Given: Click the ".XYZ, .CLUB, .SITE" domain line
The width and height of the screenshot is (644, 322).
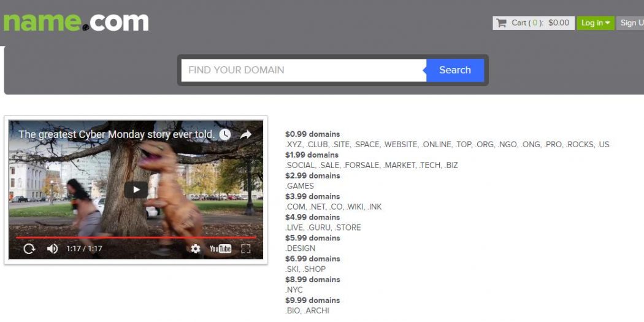Looking at the screenshot, I should [x=447, y=145].
